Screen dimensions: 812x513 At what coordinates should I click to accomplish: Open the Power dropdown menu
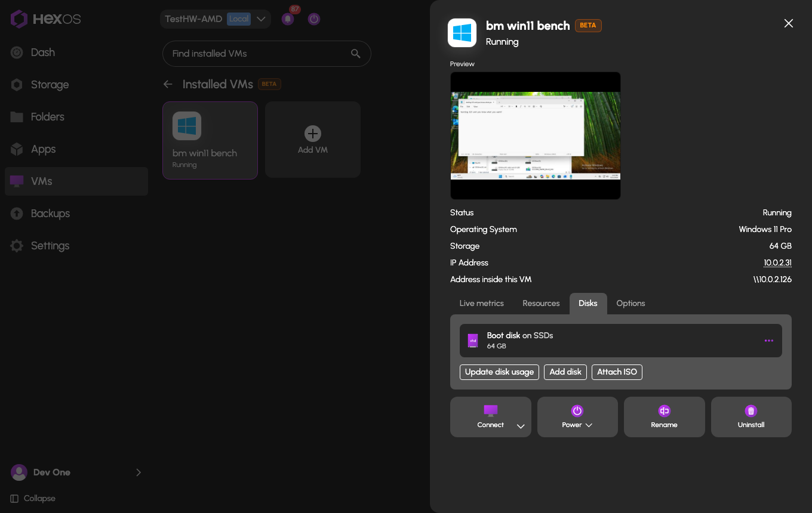tap(577, 417)
